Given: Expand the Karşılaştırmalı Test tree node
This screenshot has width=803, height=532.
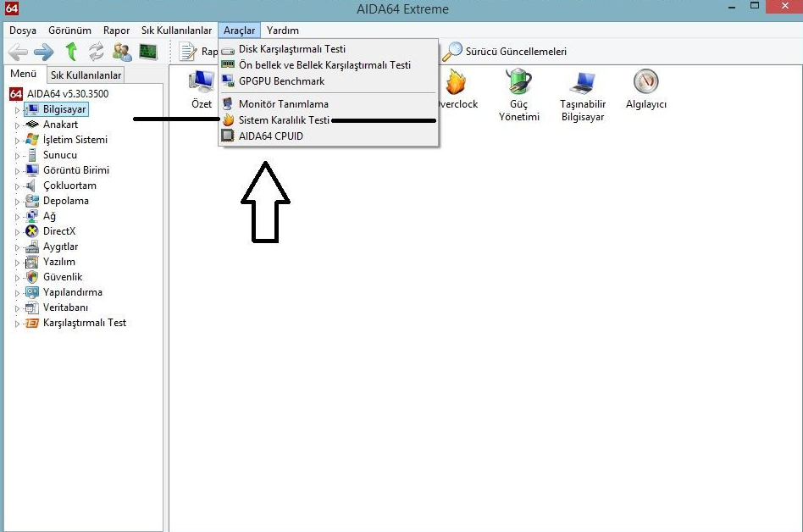Looking at the screenshot, I should coord(17,324).
